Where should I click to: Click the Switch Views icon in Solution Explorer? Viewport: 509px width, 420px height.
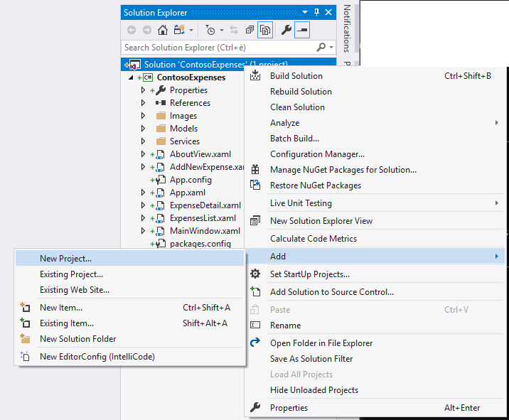click(179, 30)
